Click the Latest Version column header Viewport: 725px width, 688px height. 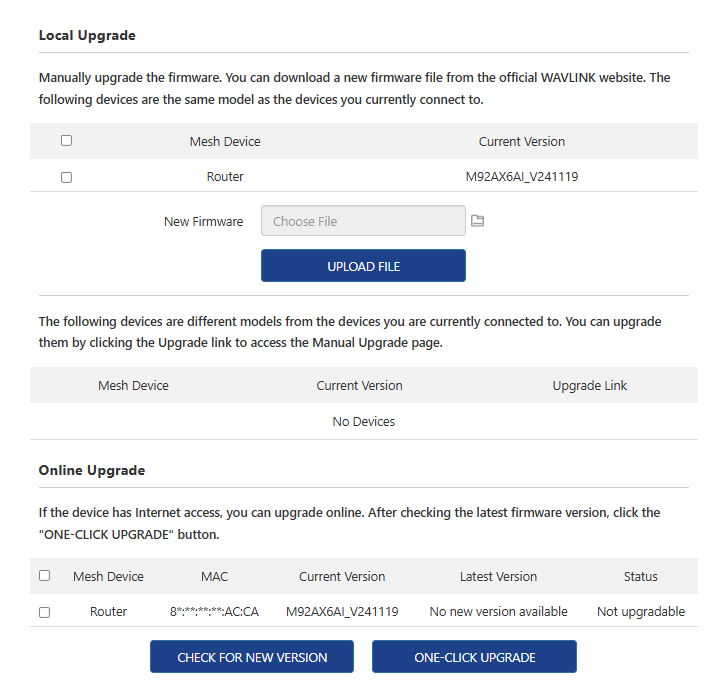tap(498, 576)
